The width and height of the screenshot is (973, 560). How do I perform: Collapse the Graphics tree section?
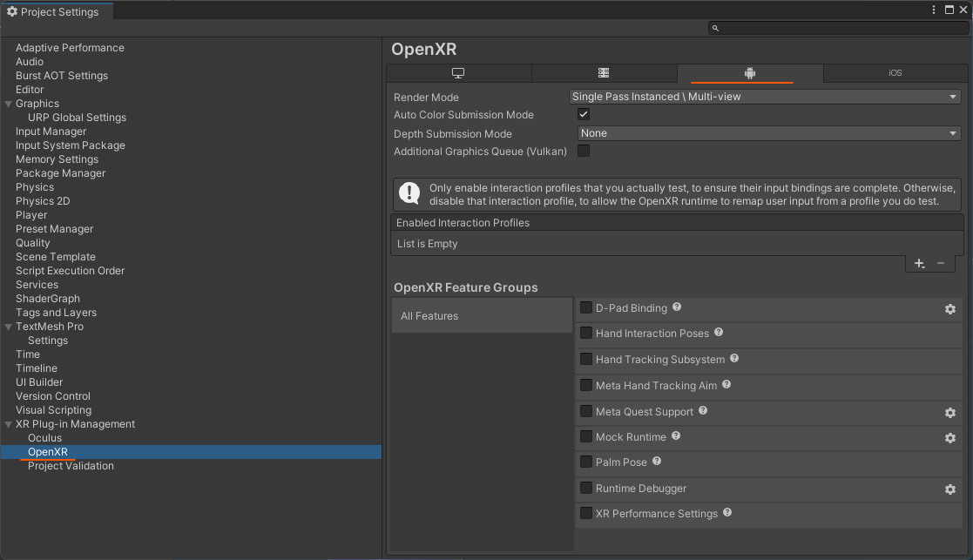point(9,104)
